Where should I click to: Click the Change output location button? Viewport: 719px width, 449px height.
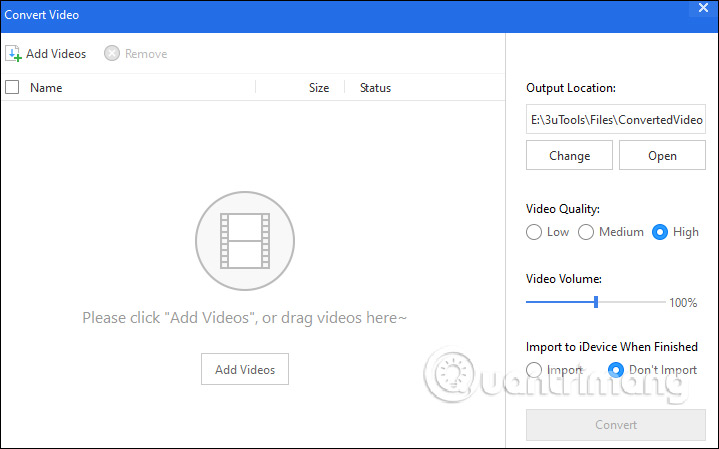coord(569,155)
